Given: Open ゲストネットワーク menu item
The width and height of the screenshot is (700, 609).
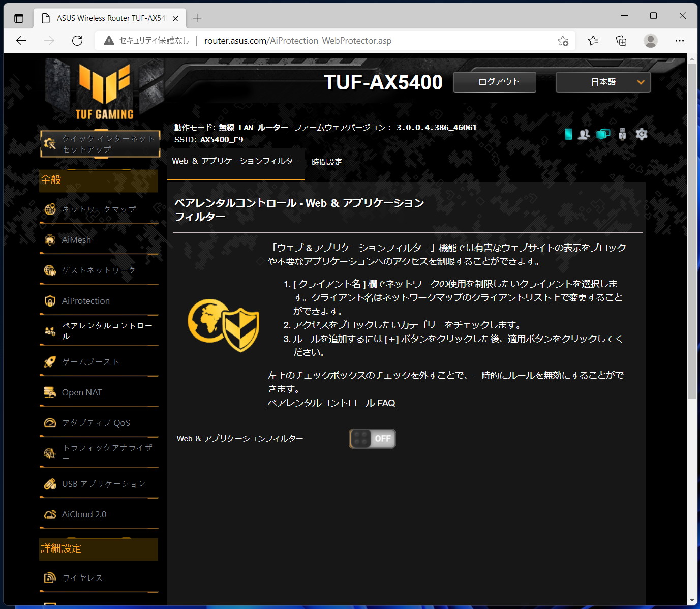Looking at the screenshot, I should [99, 270].
